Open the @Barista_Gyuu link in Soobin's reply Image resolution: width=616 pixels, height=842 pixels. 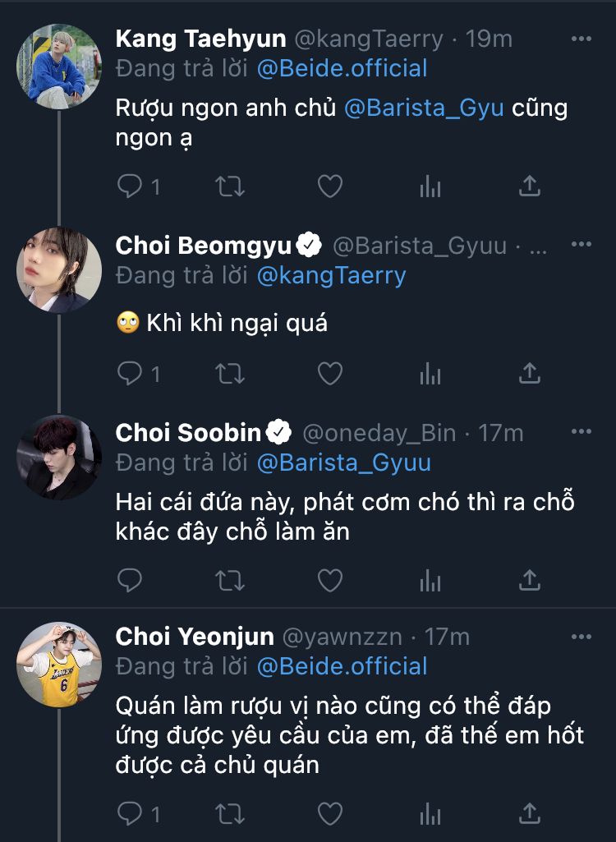tap(344, 462)
